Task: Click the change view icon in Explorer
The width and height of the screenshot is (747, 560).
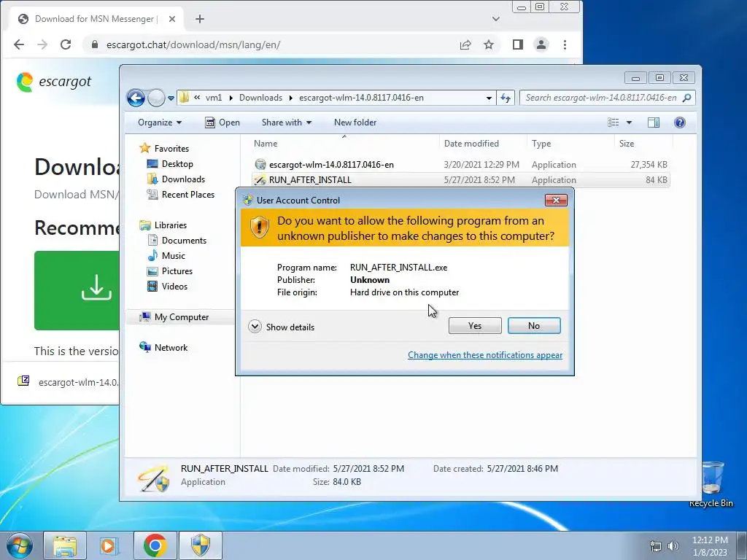Action: [613, 122]
